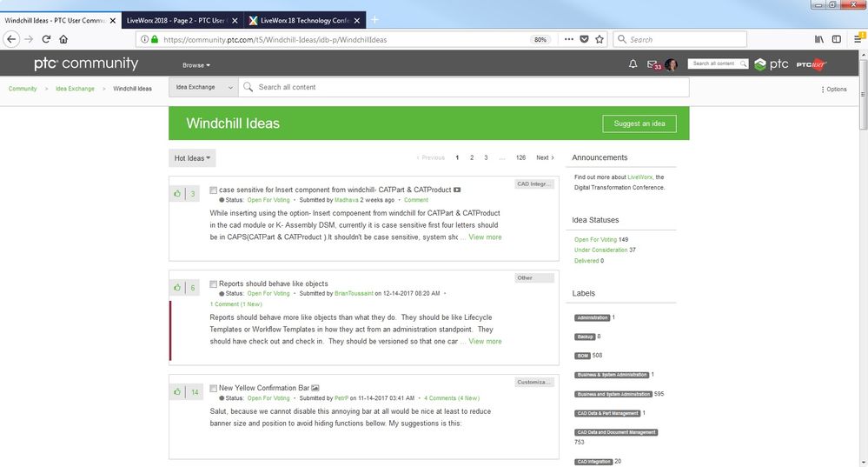Screen dimensions: 868x467
Task: Click the Idea Exchange breadcrumb link
Action: (75, 89)
